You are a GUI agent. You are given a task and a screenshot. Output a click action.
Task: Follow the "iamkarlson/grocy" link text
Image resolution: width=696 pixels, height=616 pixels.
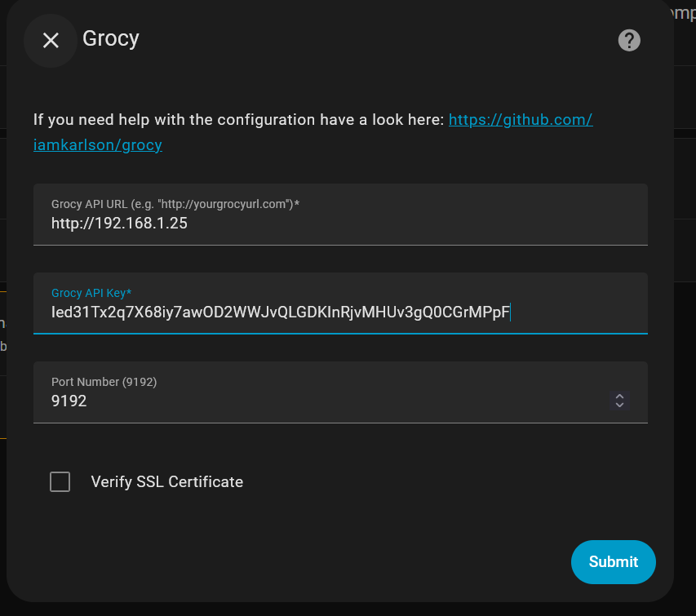tap(98, 145)
